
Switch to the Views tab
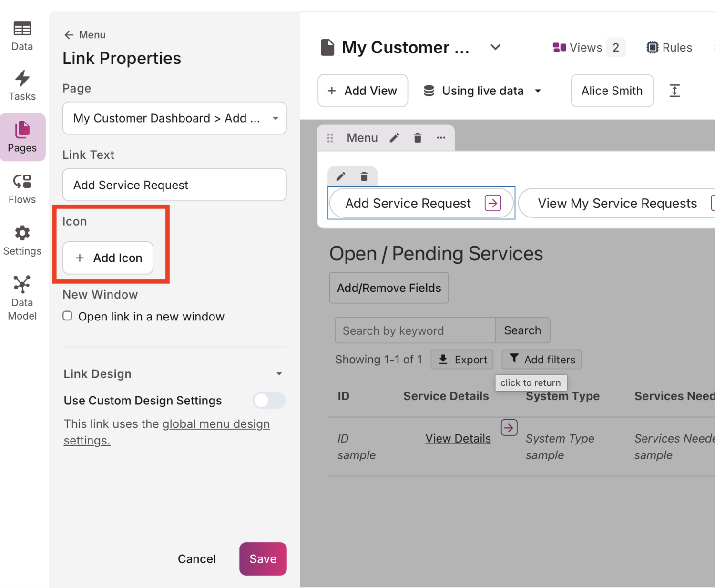[x=585, y=47]
